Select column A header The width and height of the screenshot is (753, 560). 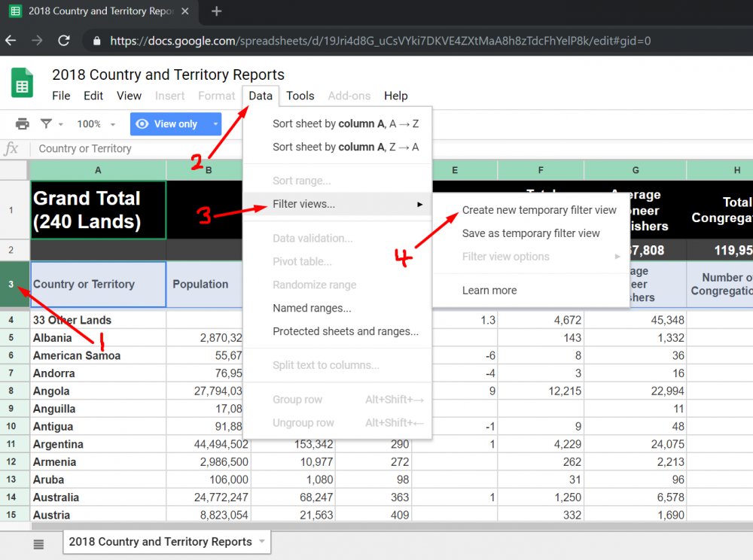98,170
